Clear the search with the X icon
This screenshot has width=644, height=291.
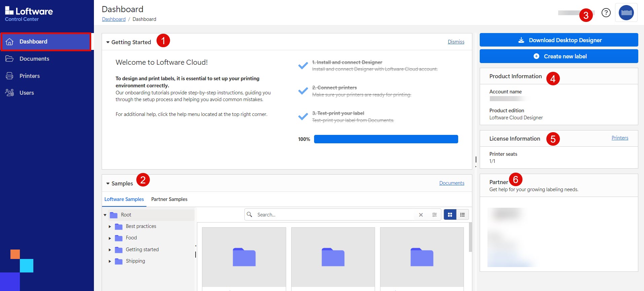[x=421, y=215]
